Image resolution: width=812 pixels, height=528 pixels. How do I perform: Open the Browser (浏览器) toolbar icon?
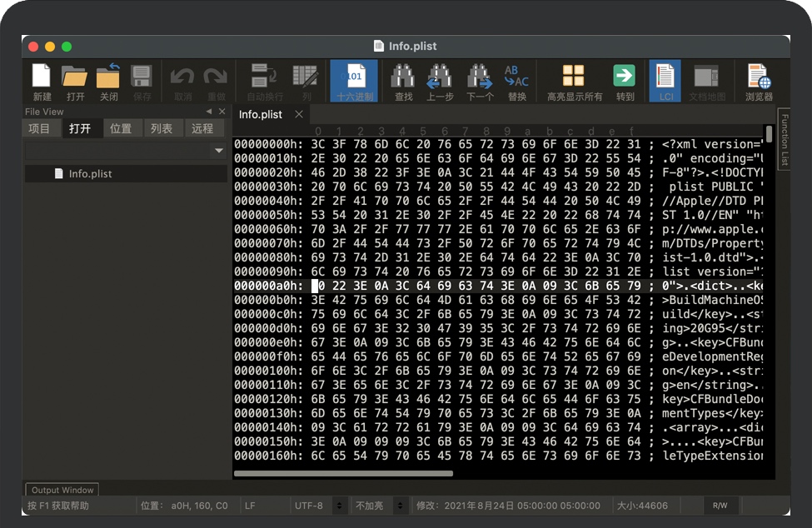click(758, 81)
